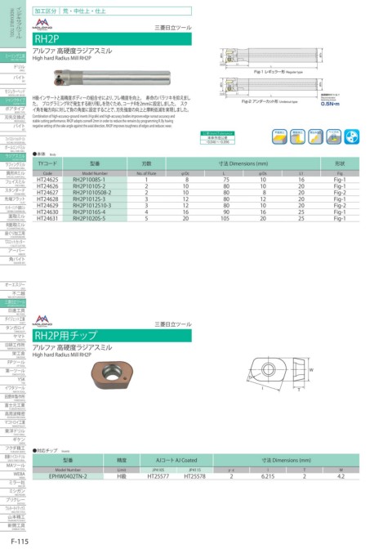The image size is (392, 553).
Task: Click the second yellow machining application icon
Action: pyautogui.click(x=297, y=136)
